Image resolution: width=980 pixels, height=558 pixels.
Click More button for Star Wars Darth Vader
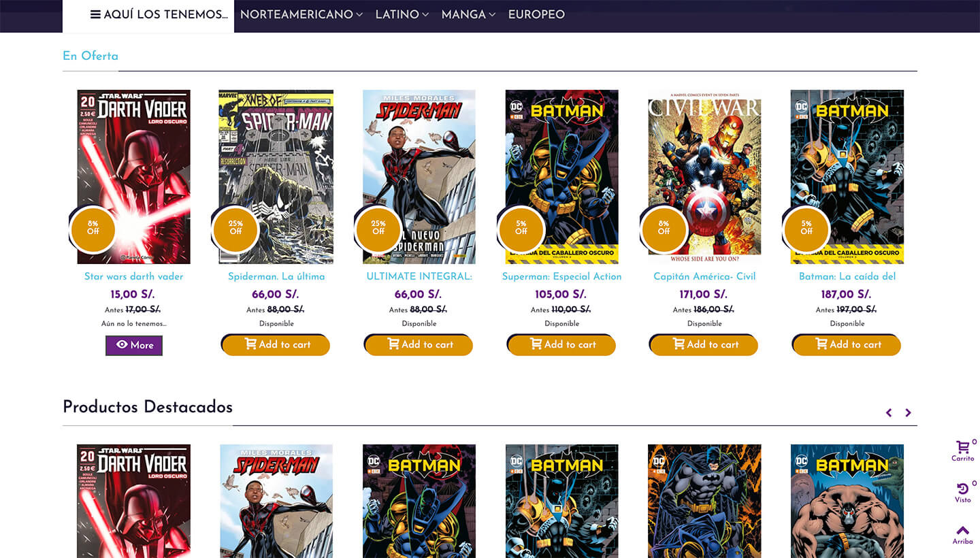pyautogui.click(x=134, y=345)
